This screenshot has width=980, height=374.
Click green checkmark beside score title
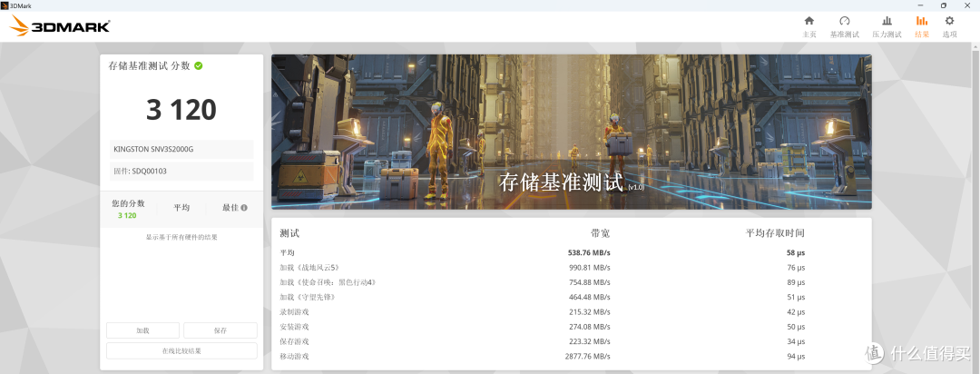point(198,65)
